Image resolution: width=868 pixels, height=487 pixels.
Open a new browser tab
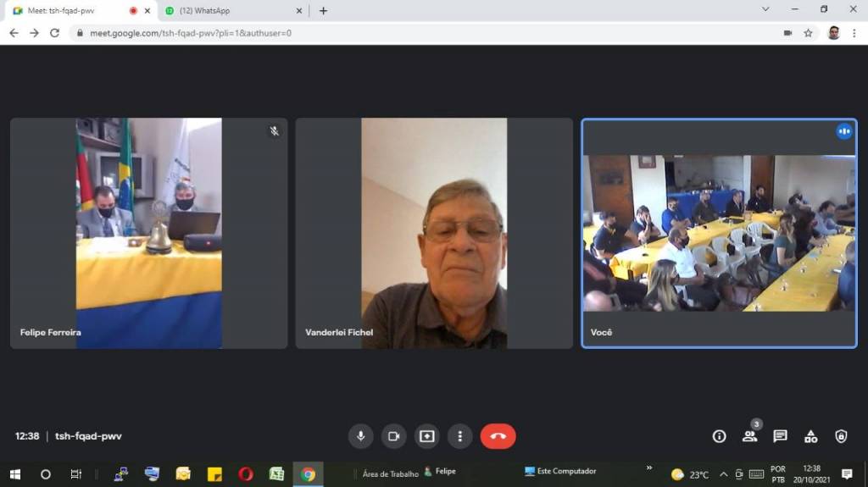pos(323,11)
